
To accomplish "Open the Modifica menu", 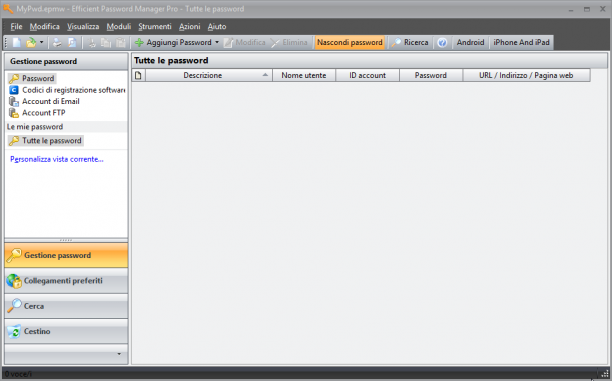I will click(x=44, y=27).
